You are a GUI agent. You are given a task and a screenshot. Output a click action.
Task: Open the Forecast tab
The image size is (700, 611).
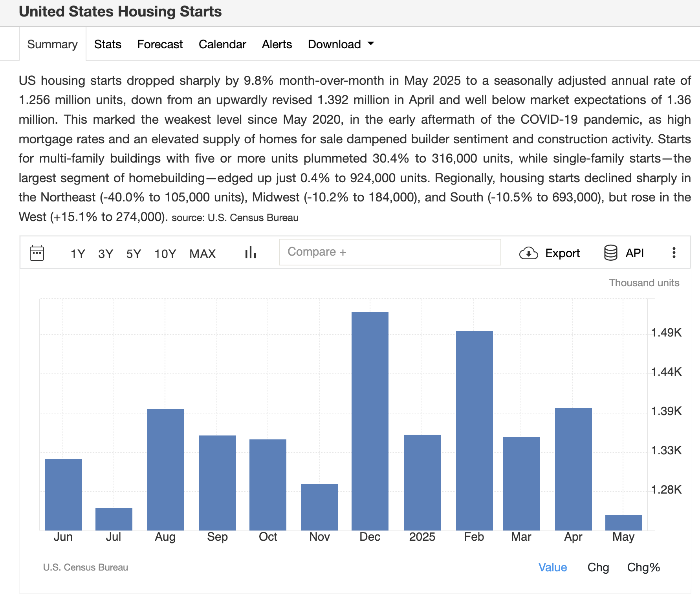click(160, 44)
